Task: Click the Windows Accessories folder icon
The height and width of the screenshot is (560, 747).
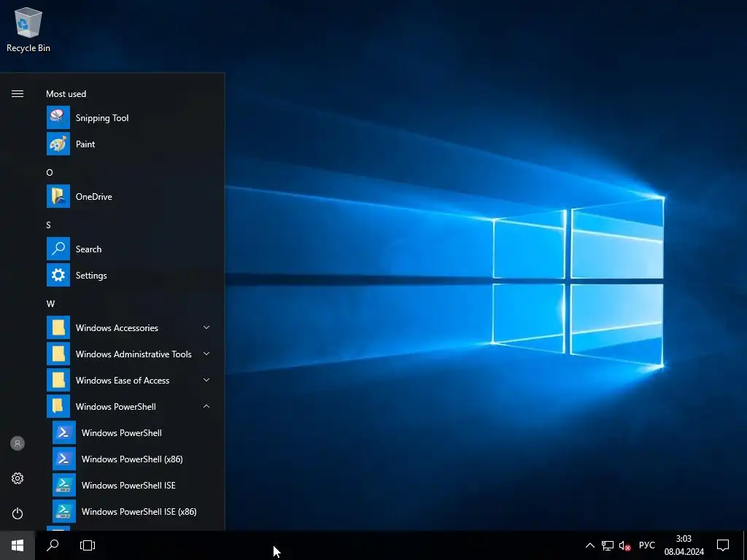Action: 58,327
